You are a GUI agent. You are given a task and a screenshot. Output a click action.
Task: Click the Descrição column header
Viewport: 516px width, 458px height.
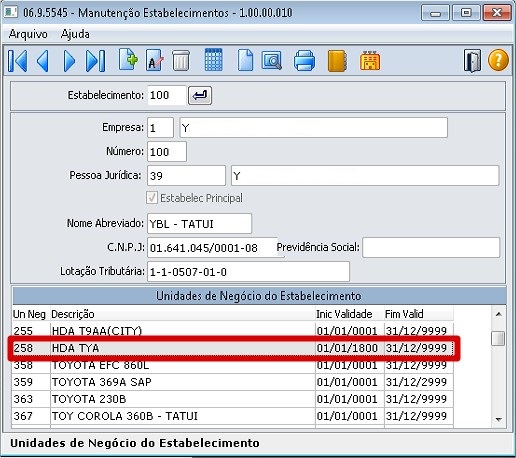tap(182, 314)
